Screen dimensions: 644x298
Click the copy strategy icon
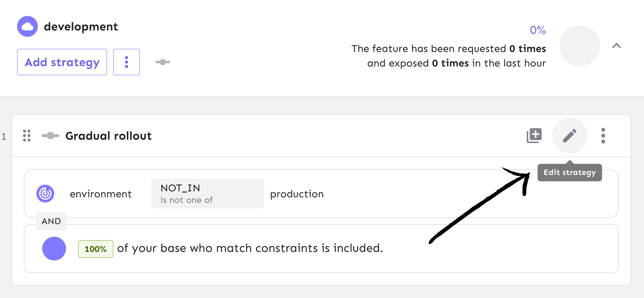pos(534,135)
